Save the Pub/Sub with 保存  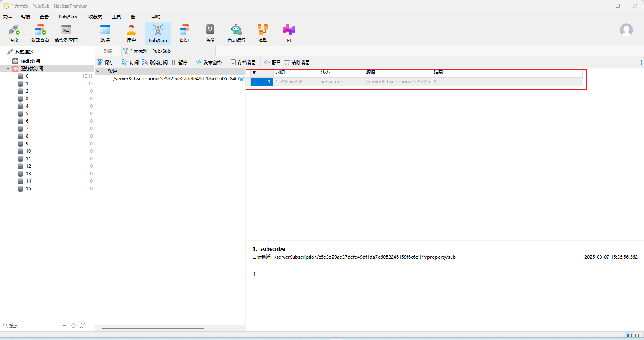(x=105, y=62)
